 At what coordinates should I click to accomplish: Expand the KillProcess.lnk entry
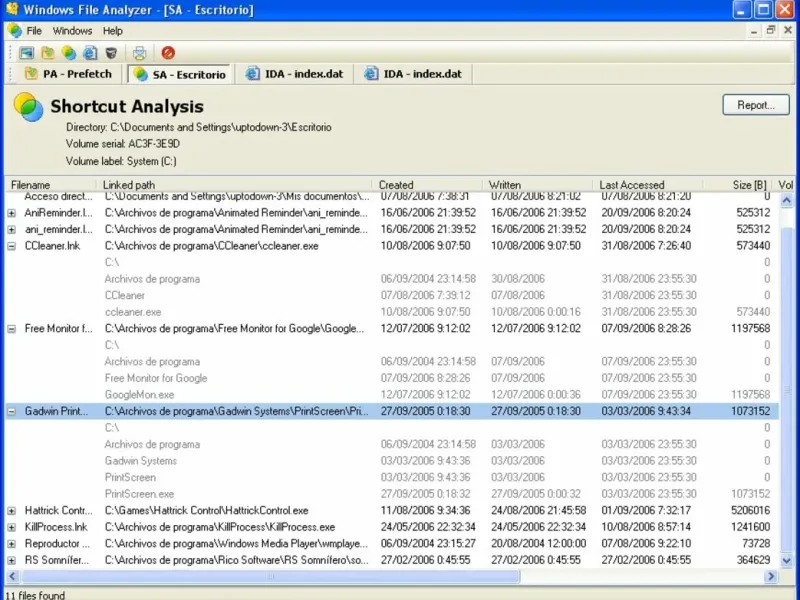[x=11, y=527]
